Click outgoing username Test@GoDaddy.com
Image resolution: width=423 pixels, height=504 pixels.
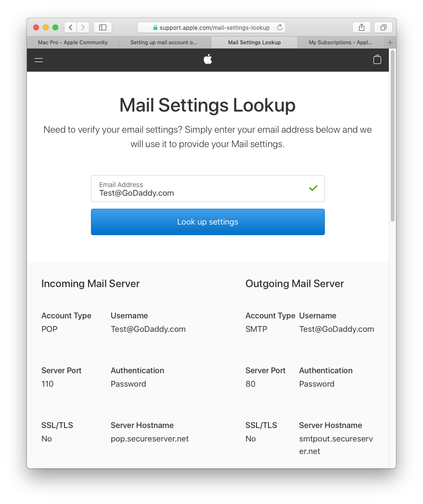pos(336,329)
